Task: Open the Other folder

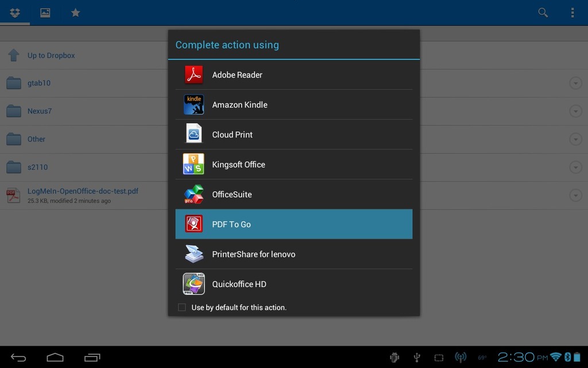Action: pos(36,139)
